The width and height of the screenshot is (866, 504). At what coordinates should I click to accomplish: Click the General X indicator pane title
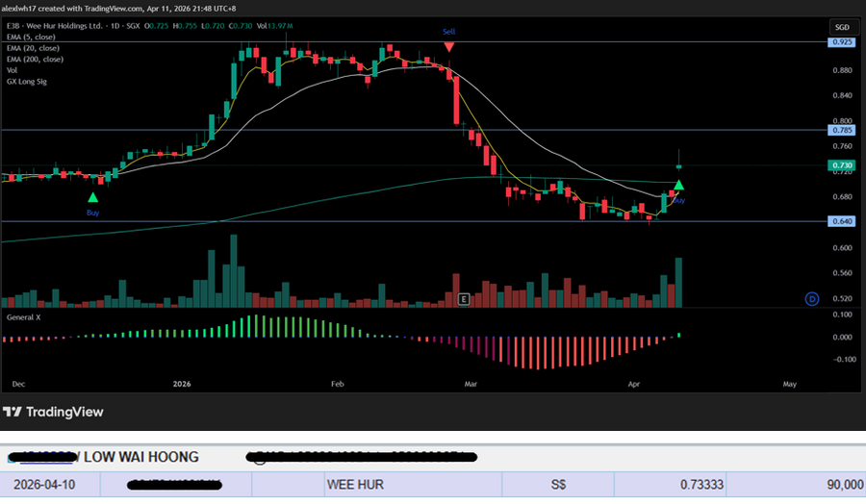[x=24, y=315]
